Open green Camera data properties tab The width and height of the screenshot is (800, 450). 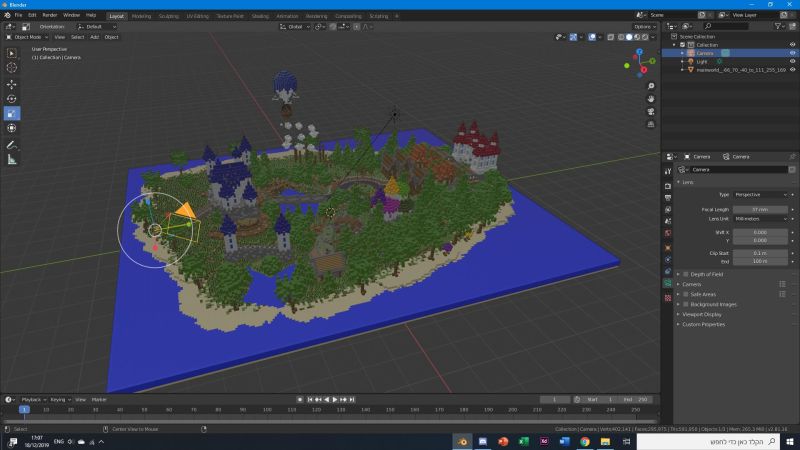point(668,283)
